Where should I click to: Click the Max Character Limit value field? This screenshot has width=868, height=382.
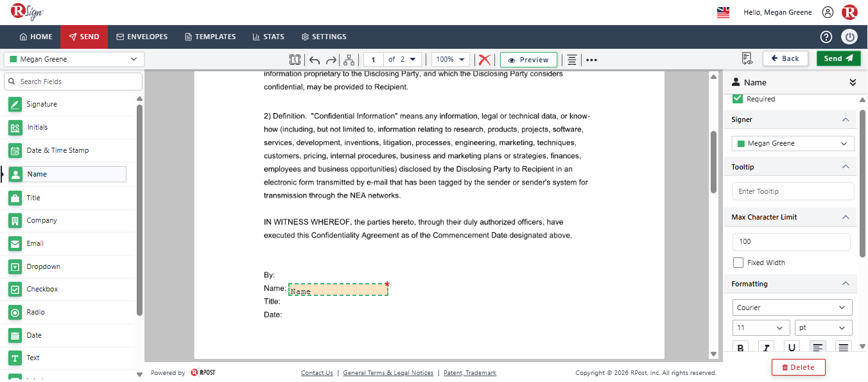(x=791, y=241)
